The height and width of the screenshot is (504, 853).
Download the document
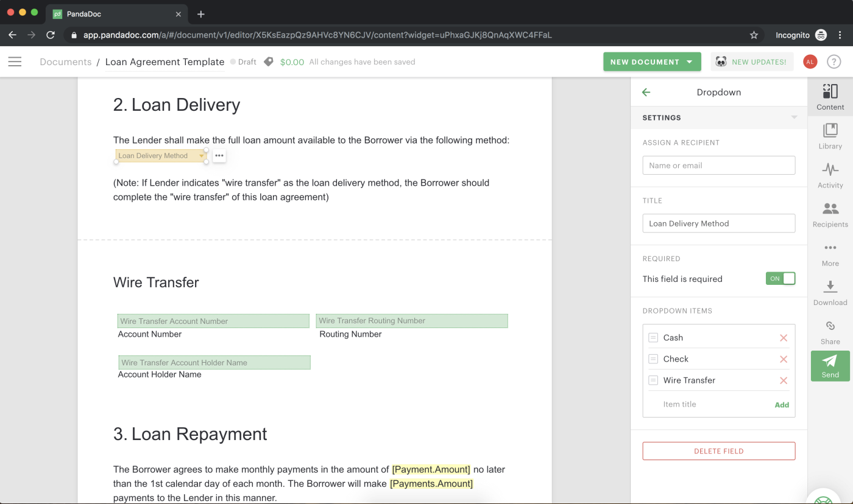tap(830, 292)
